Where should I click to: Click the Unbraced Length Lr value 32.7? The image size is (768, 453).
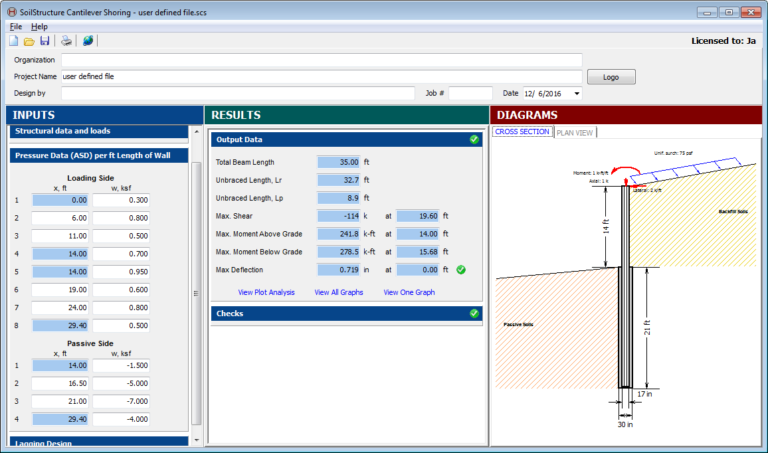pyautogui.click(x=338, y=180)
